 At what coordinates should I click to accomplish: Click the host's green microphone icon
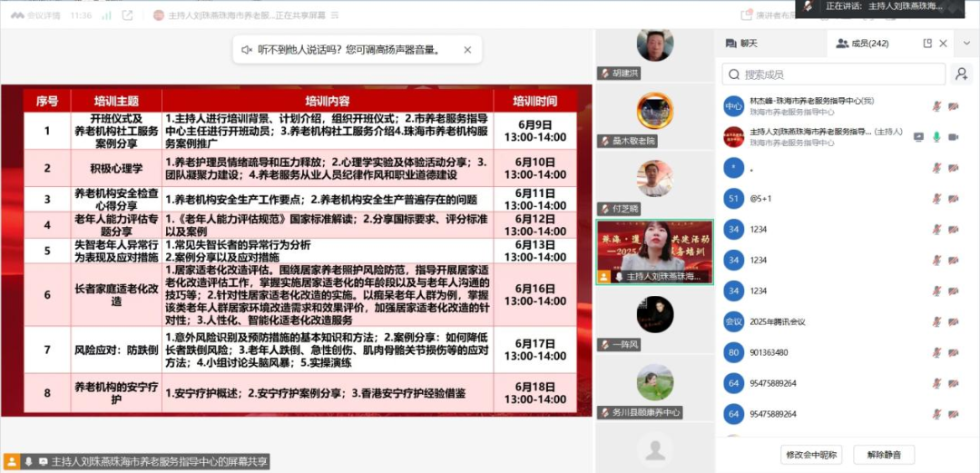coord(936,137)
